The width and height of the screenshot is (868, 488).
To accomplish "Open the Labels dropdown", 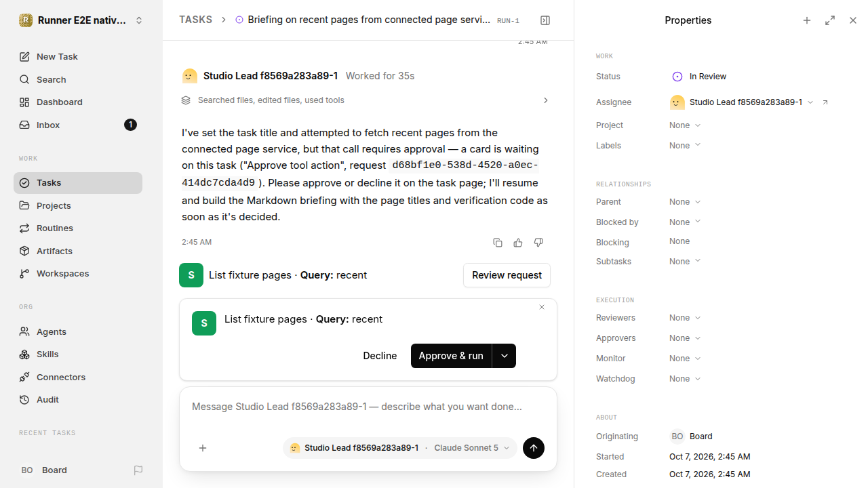I will click(685, 146).
